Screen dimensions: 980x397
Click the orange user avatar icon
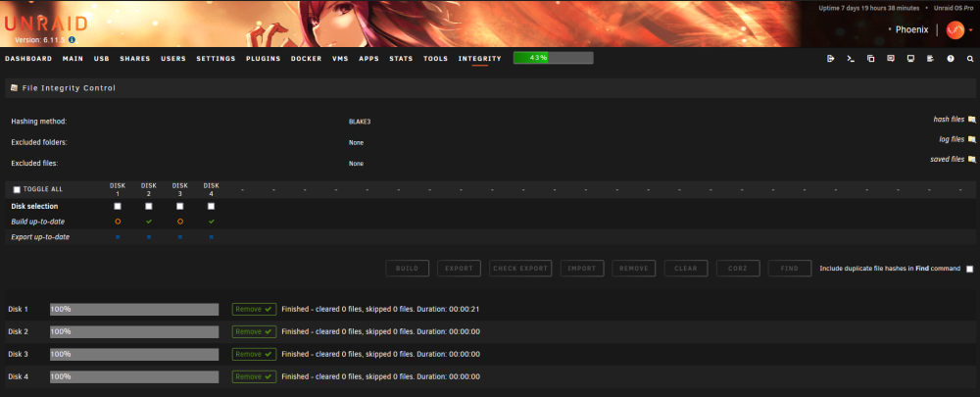[955, 30]
